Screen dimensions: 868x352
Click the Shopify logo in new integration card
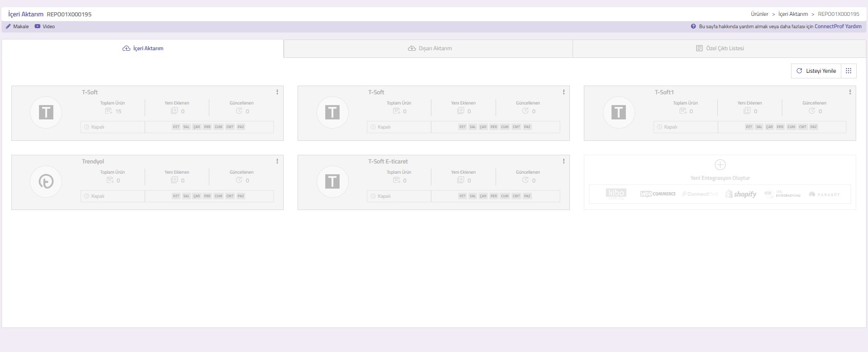click(x=741, y=194)
